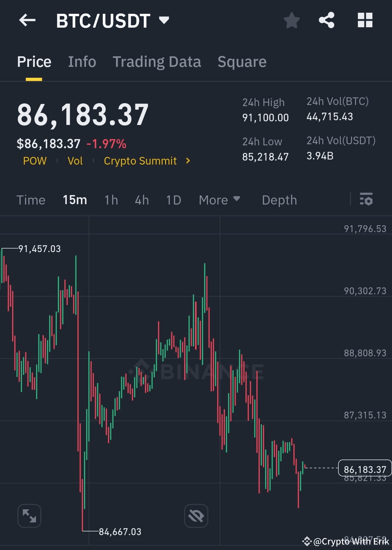Hide chart orders with the eye icon

[x=196, y=515]
